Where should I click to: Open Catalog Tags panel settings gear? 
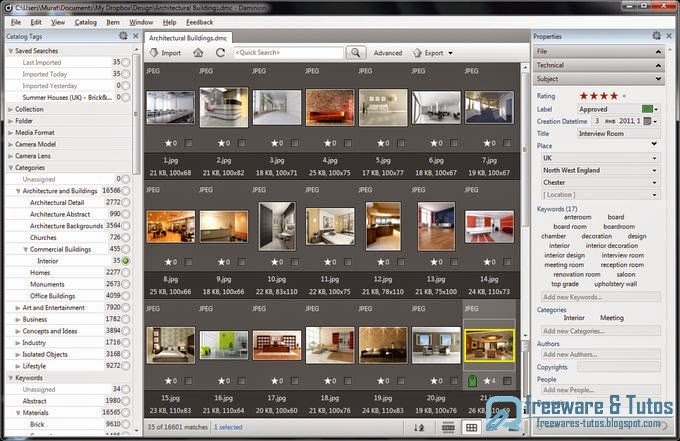pyautogui.click(x=123, y=35)
